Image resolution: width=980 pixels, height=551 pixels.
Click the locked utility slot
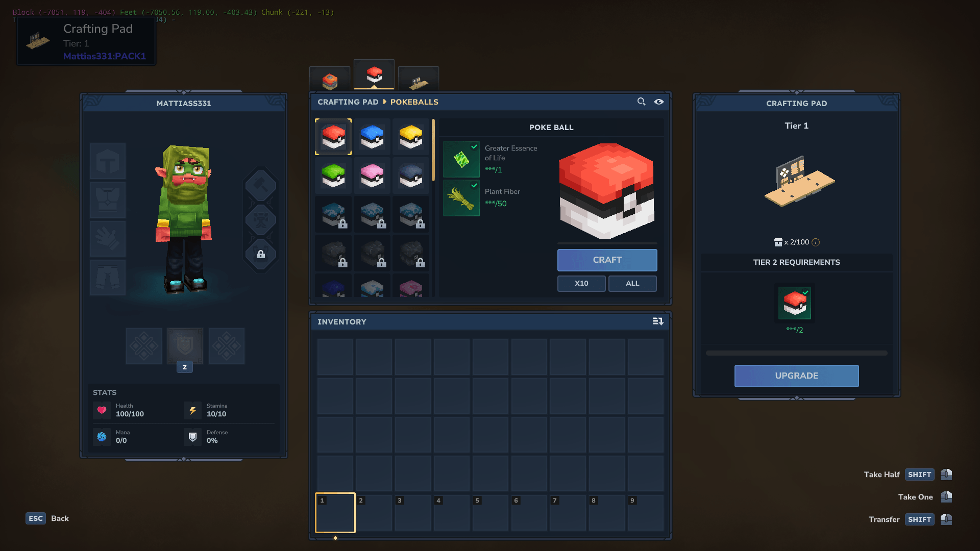pos(261,254)
